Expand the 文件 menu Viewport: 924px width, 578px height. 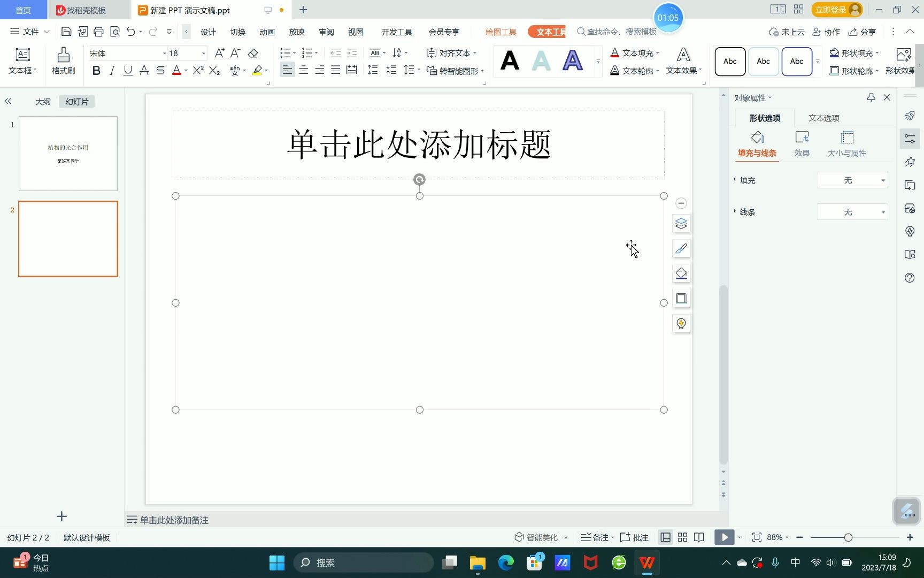click(x=29, y=32)
